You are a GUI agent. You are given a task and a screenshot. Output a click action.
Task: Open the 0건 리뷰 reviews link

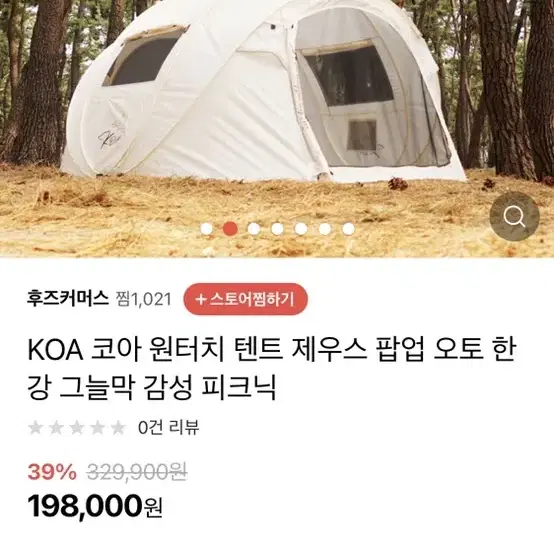click(169, 428)
